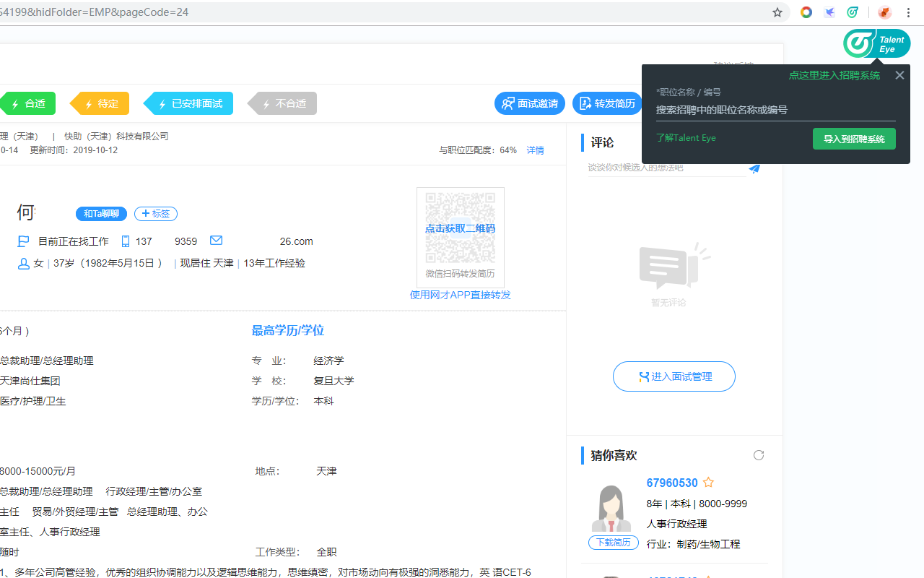Switch to the 已安排面试 stage
Image resolution: width=924 pixels, height=578 pixels.
188,103
